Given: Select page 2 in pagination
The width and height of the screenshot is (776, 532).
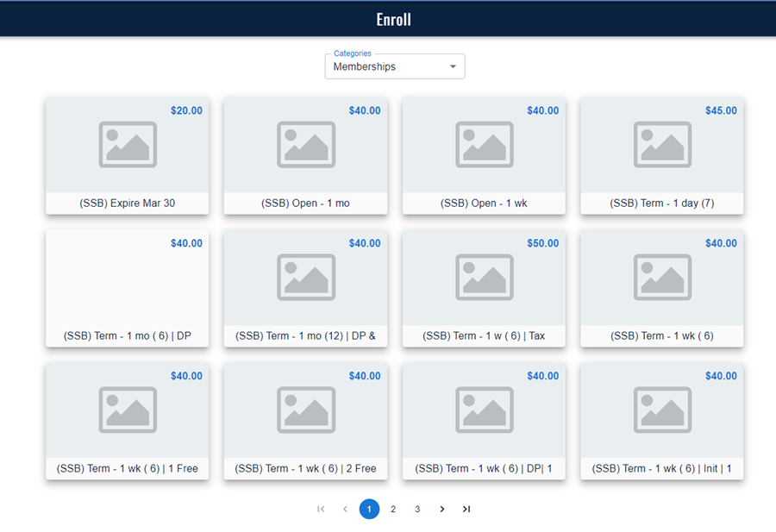Looking at the screenshot, I should point(393,509).
